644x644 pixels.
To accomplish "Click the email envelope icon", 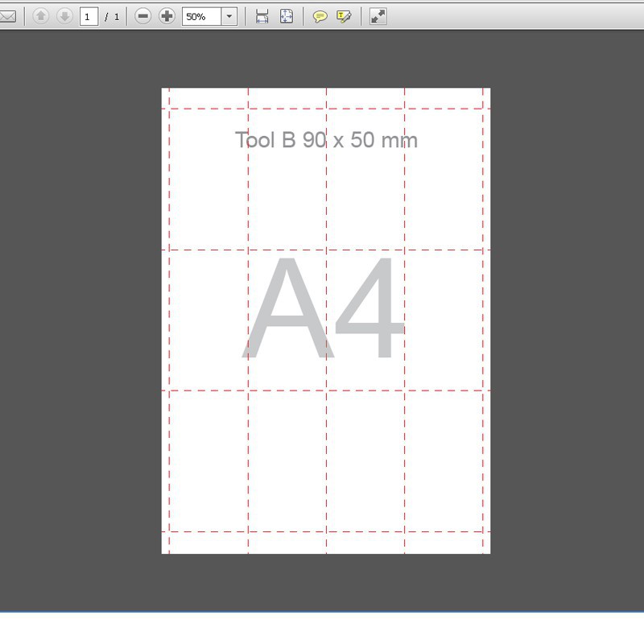I will [x=7, y=17].
